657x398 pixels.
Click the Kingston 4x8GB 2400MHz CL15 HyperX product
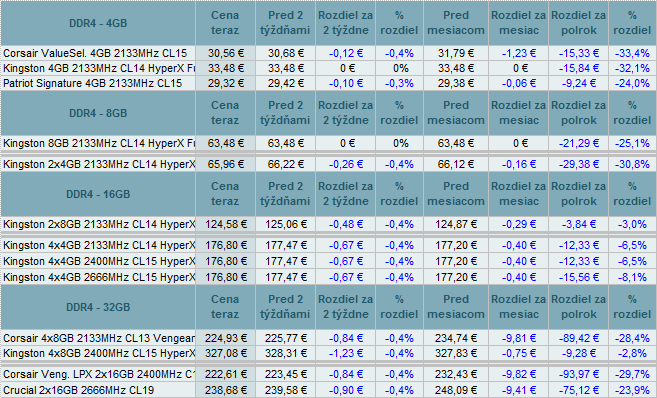click(x=98, y=353)
